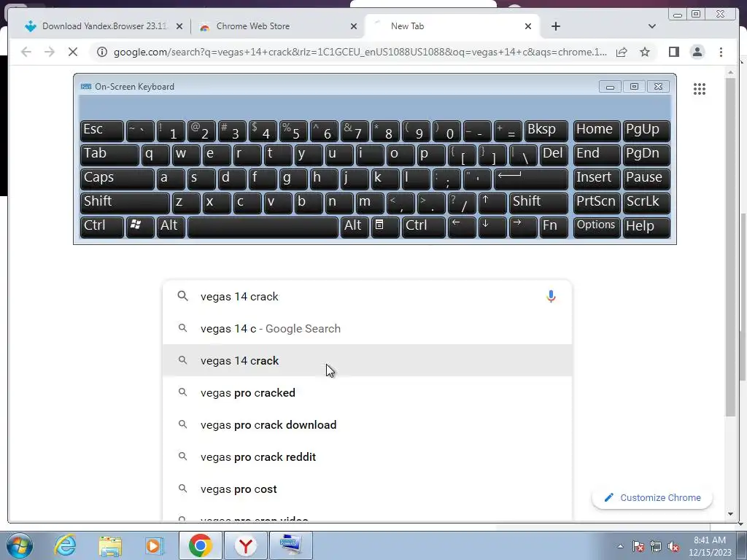
Task: Switch to Chrome Web Store tab
Action: click(278, 26)
